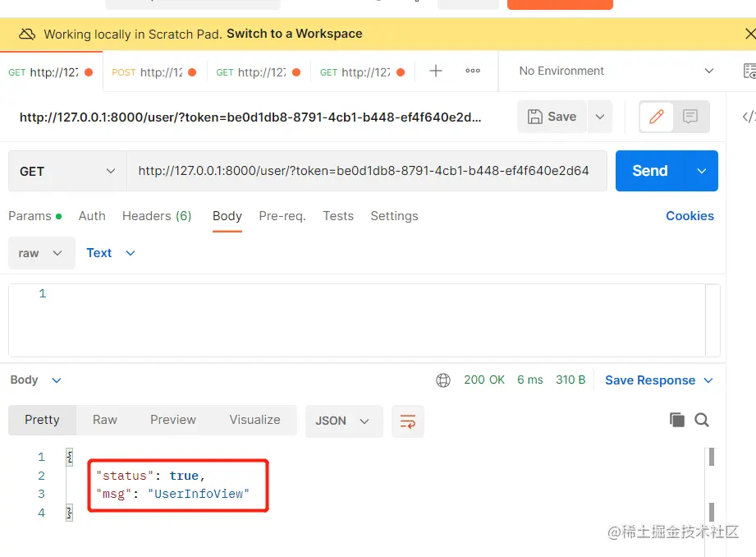
Task: Select the fourth tab, a GET request
Action: [x=363, y=72]
